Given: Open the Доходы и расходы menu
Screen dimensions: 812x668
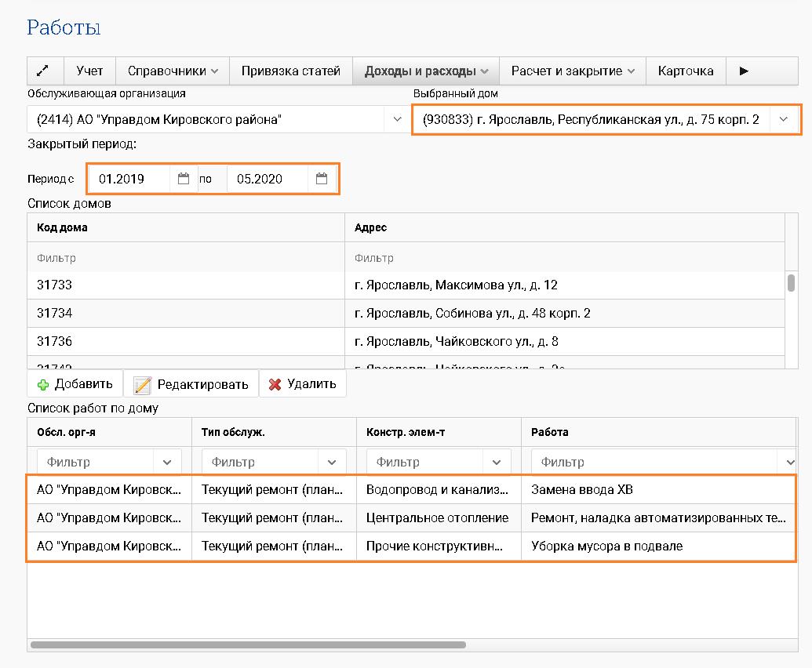Looking at the screenshot, I should tap(426, 71).
